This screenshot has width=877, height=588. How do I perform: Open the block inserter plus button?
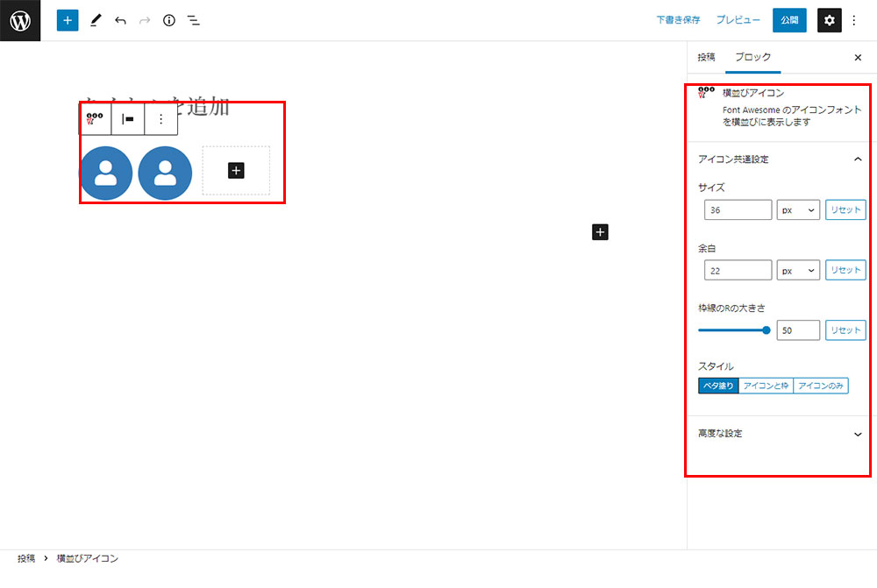pyautogui.click(x=68, y=20)
